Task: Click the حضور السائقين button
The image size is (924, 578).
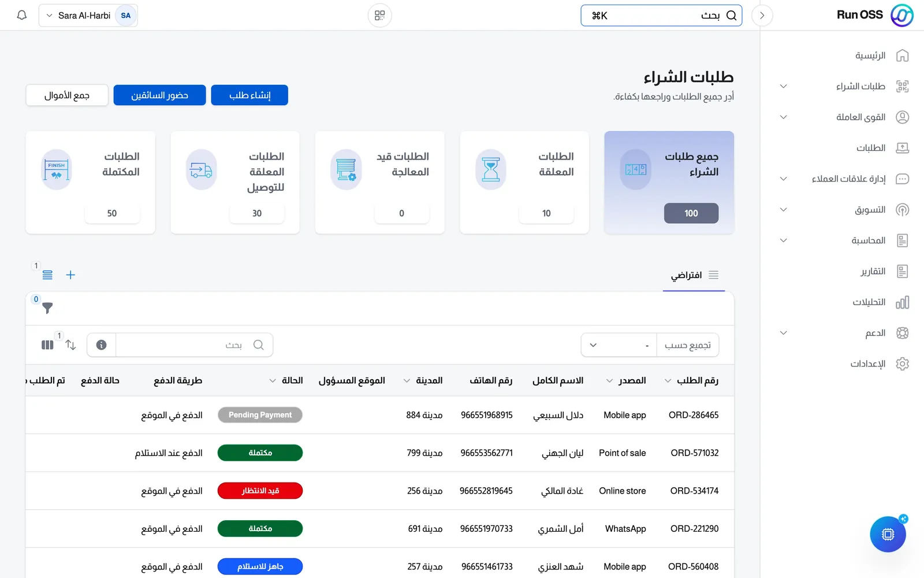Action: coord(159,95)
